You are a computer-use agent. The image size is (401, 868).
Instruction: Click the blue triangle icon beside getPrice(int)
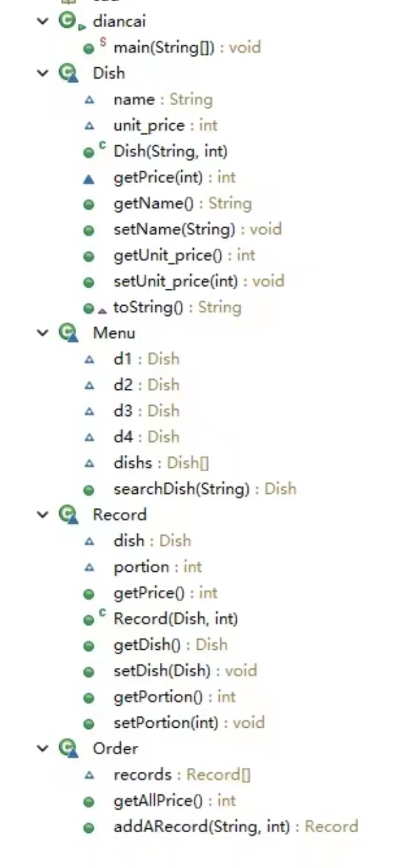(x=89, y=178)
